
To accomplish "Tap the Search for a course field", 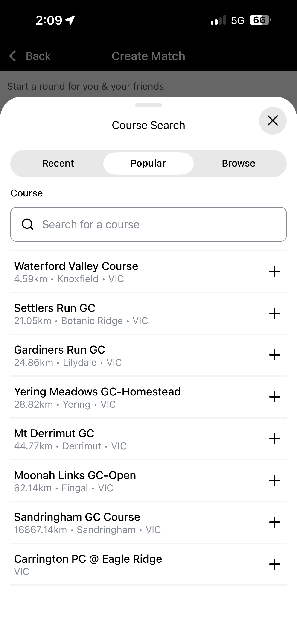I will [x=148, y=224].
